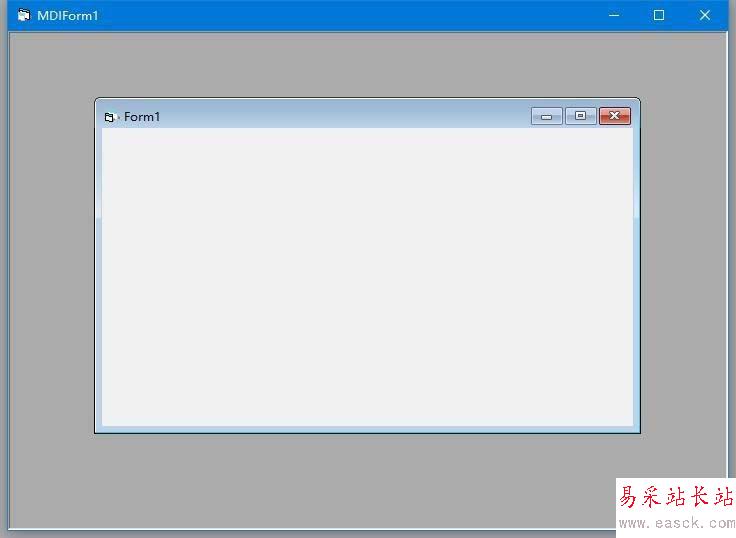Click the MDIForm1 window icon
This screenshot has height=538, width=736.
pyautogui.click(x=23, y=15)
